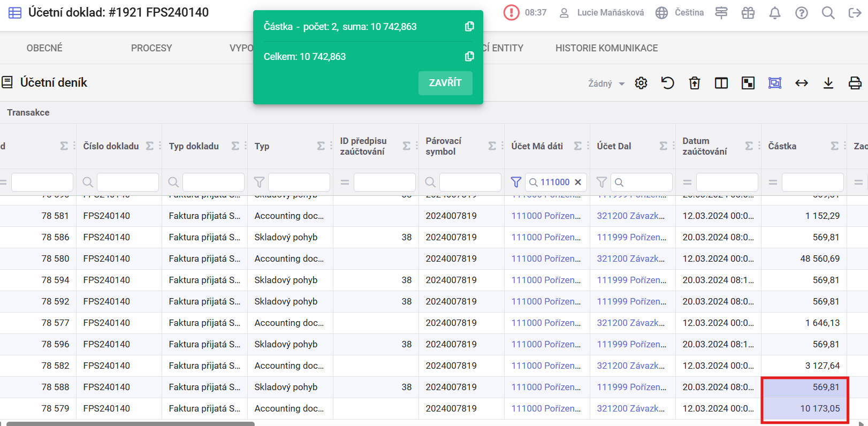Screen dimensions: 868x426
Task: Open Lucie Maňásková user profile
Action: tap(601, 12)
